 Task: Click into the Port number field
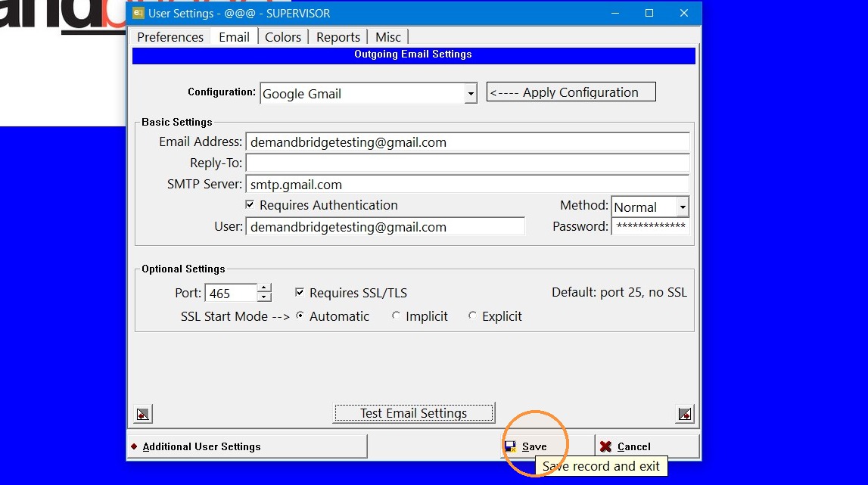232,293
